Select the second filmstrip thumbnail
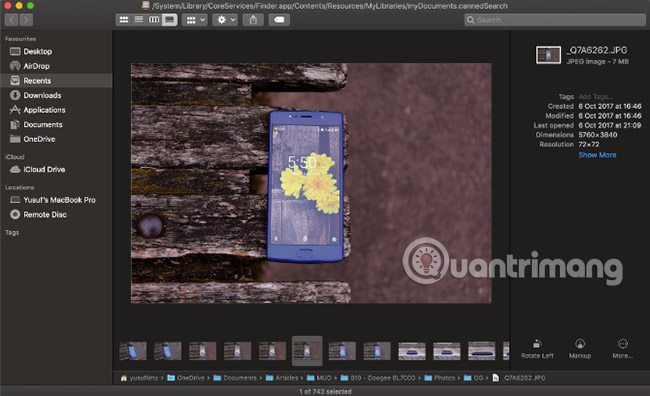This screenshot has height=396, width=650. [167, 351]
